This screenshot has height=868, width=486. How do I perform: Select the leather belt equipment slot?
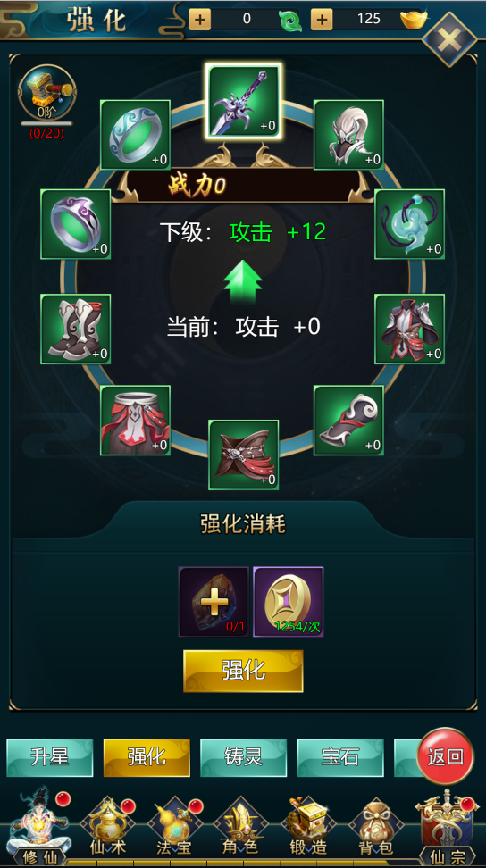[244, 455]
